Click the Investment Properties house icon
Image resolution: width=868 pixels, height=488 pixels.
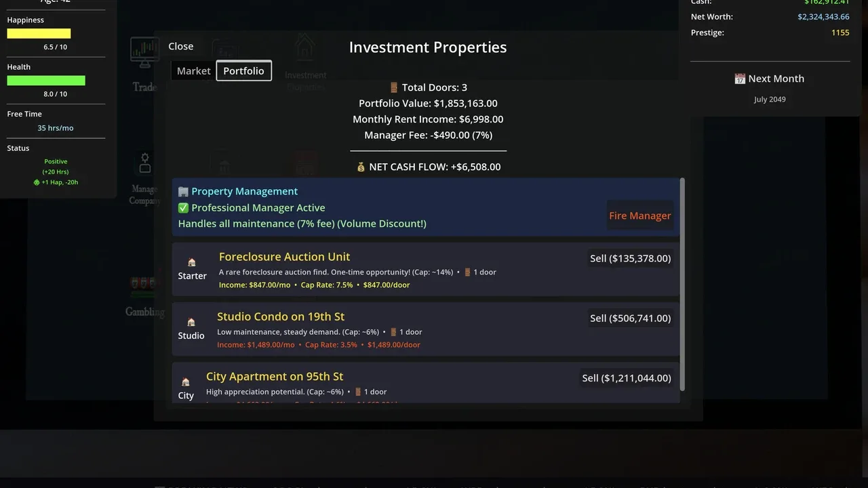(x=305, y=48)
